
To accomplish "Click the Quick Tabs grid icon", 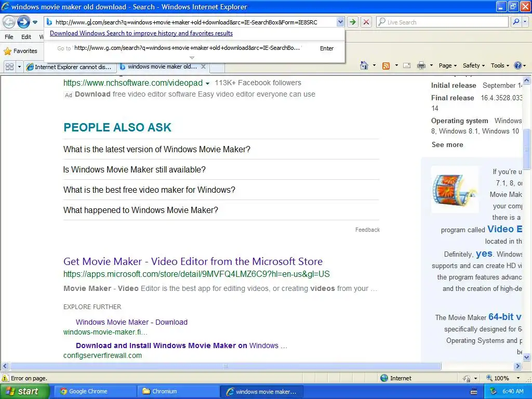I will [x=9, y=66].
